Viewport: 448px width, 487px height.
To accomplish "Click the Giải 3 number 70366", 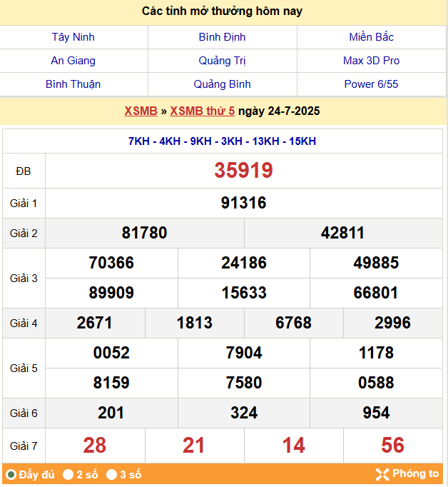I will click(111, 263).
